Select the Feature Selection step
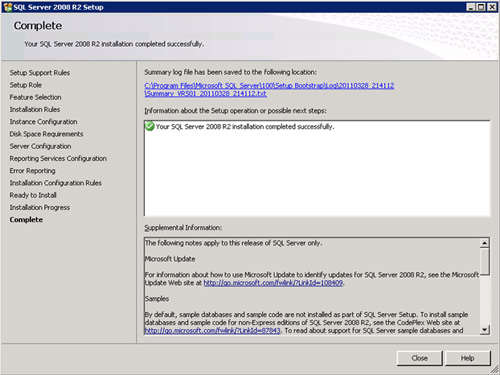Viewport: 500px width, 375px height. click(x=35, y=97)
